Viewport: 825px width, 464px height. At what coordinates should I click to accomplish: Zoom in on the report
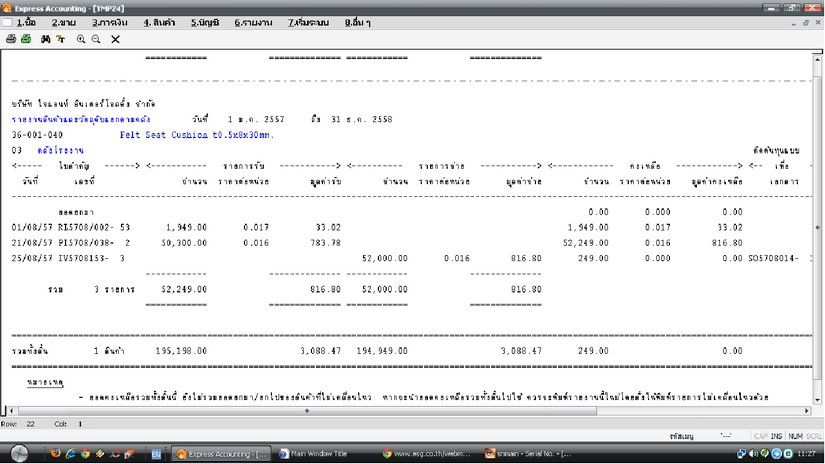81,39
